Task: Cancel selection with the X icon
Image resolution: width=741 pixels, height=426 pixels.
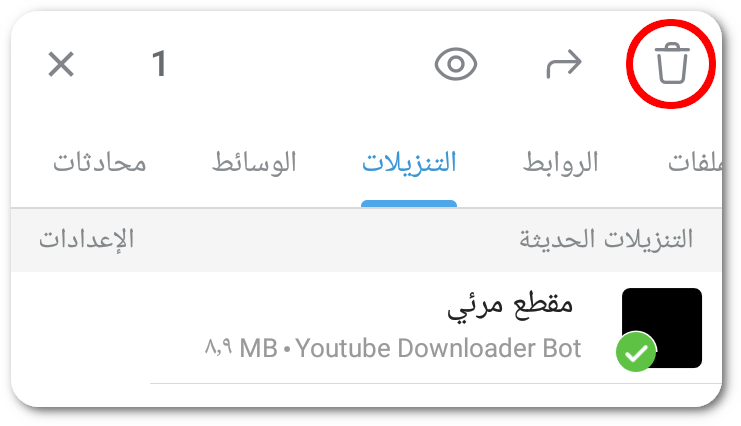Action: (x=61, y=64)
